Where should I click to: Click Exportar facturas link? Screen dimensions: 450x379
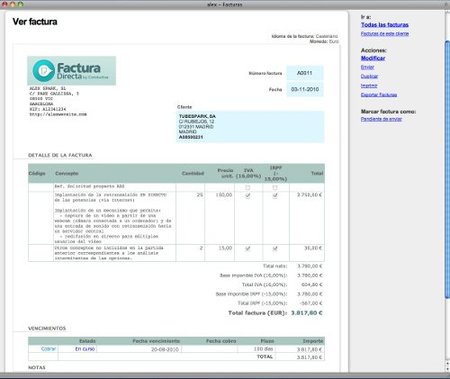point(379,95)
